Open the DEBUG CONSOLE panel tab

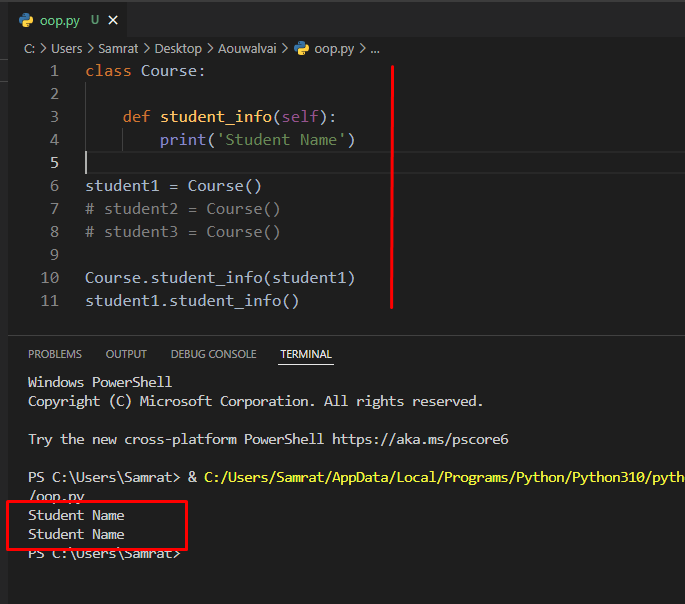click(213, 354)
